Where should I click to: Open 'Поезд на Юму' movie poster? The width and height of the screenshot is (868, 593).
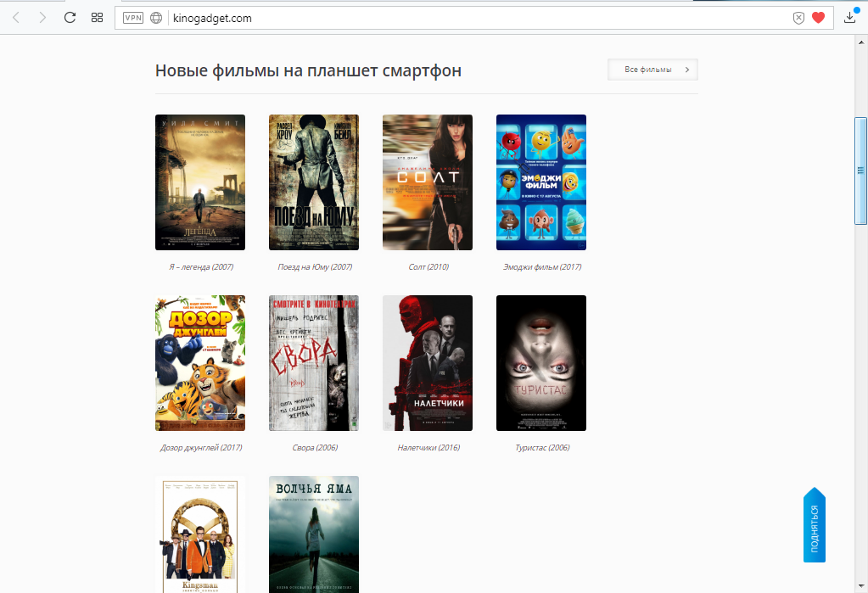[x=314, y=182]
